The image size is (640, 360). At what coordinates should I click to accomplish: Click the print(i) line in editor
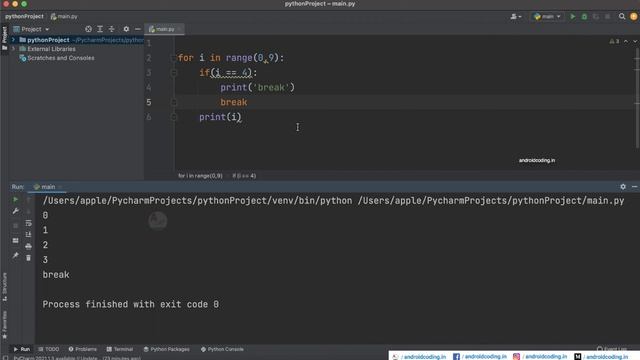point(220,117)
